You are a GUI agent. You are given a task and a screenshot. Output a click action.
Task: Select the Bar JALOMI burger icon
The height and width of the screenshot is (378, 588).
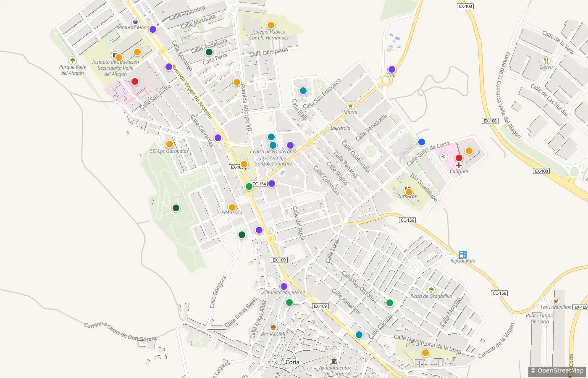(x=273, y=327)
